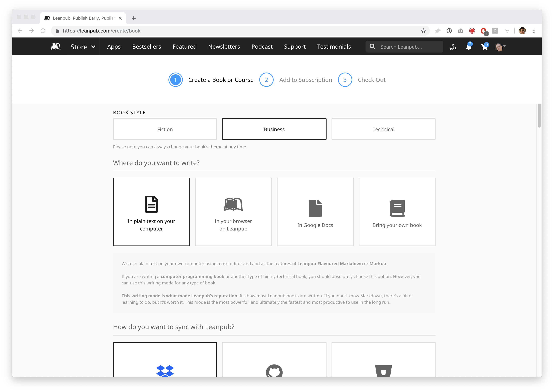Click the gray D extension icon

(495, 31)
